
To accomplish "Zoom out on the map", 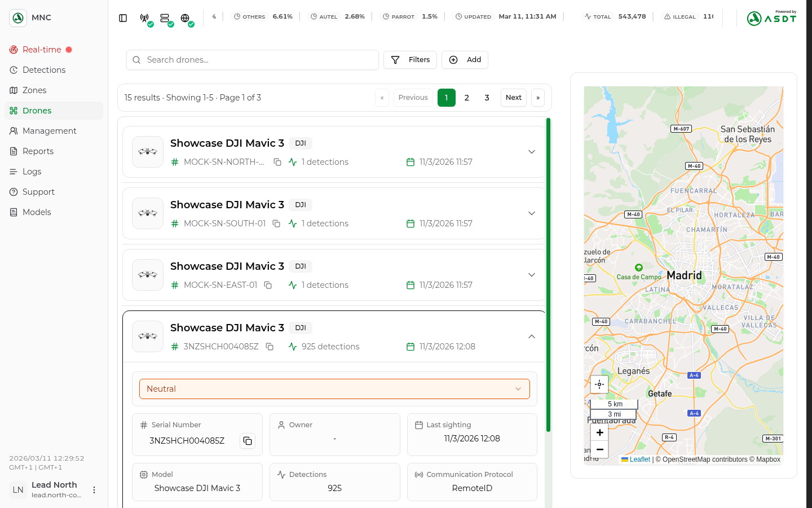I will coord(599,449).
